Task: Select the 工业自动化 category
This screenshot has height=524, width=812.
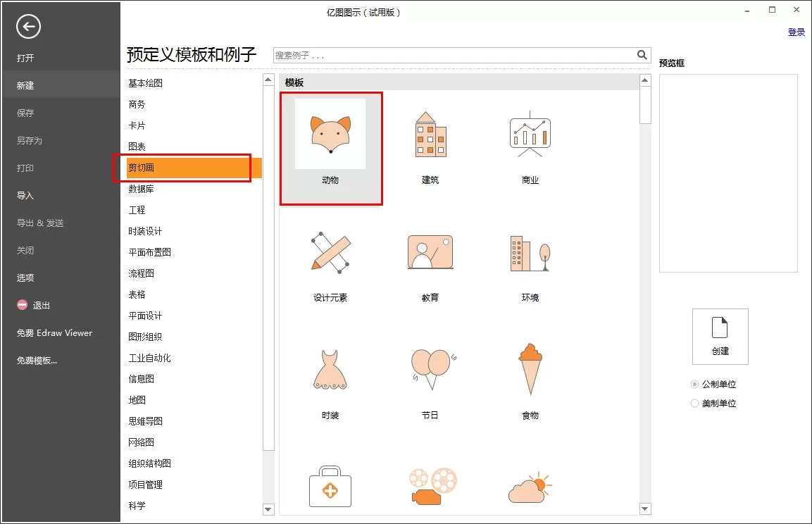Action: point(150,358)
